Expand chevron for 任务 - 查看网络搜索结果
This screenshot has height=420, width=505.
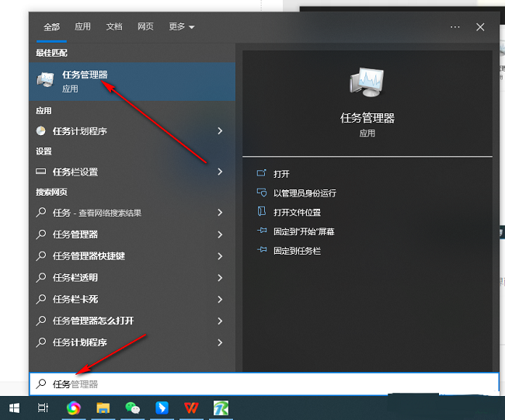click(220, 213)
